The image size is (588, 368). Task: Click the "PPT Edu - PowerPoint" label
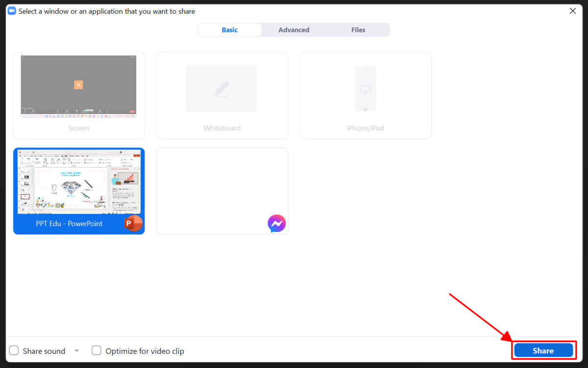pos(69,224)
